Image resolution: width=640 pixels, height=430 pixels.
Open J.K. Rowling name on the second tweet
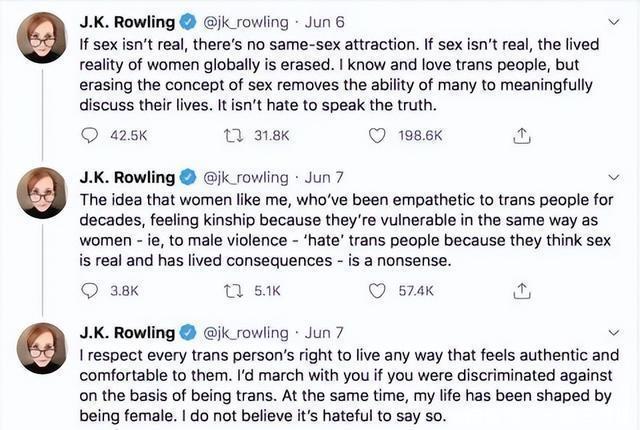pyautogui.click(x=127, y=178)
